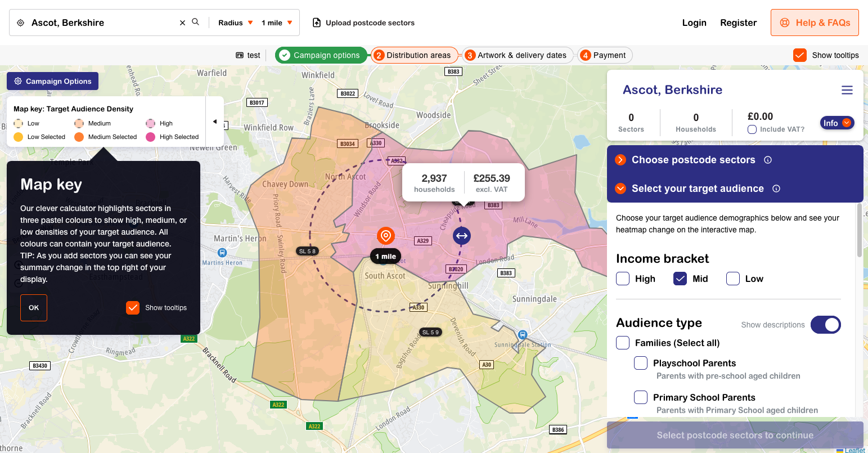The height and width of the screenshot is (453, 868).
Task: Click the upload postcode sectors file icon
Action: point(317,23)
